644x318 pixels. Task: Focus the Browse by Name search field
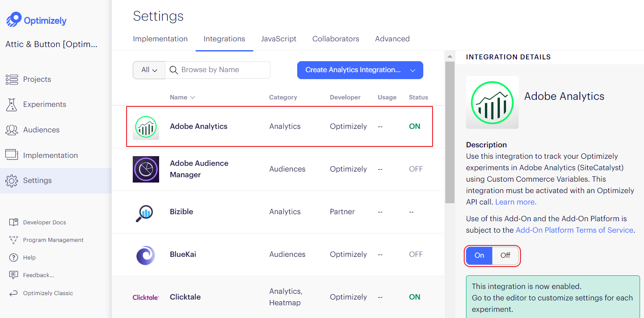(218, 70)
